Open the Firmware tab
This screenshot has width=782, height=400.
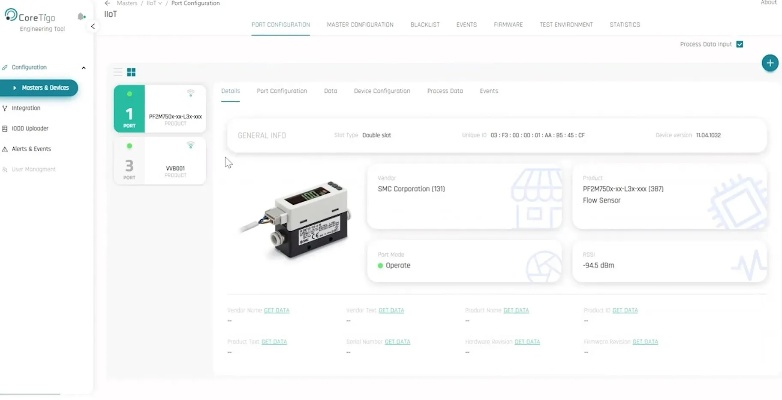(x=508, y=24)
